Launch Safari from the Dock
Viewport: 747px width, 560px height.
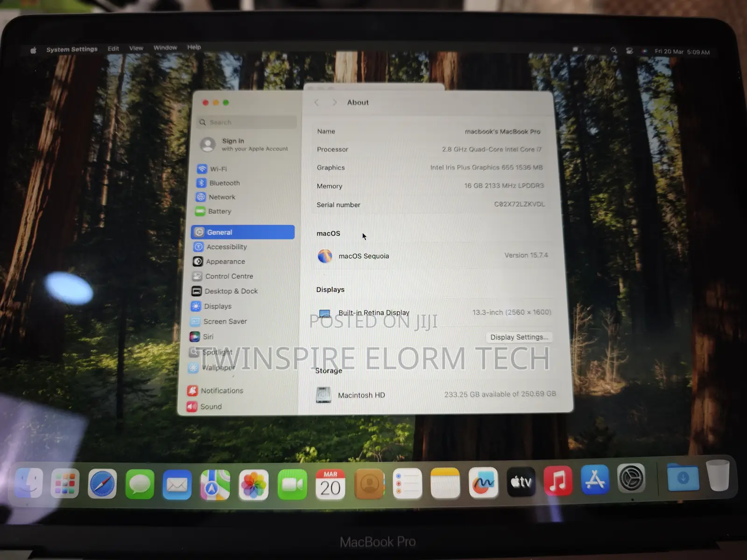click(x=102, y=483)
